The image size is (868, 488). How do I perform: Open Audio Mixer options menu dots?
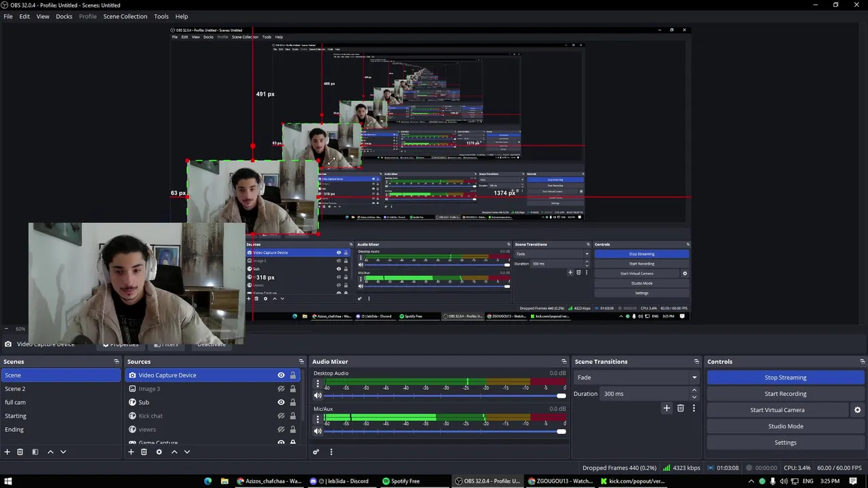pyautogui.click(x=331, y=452)
